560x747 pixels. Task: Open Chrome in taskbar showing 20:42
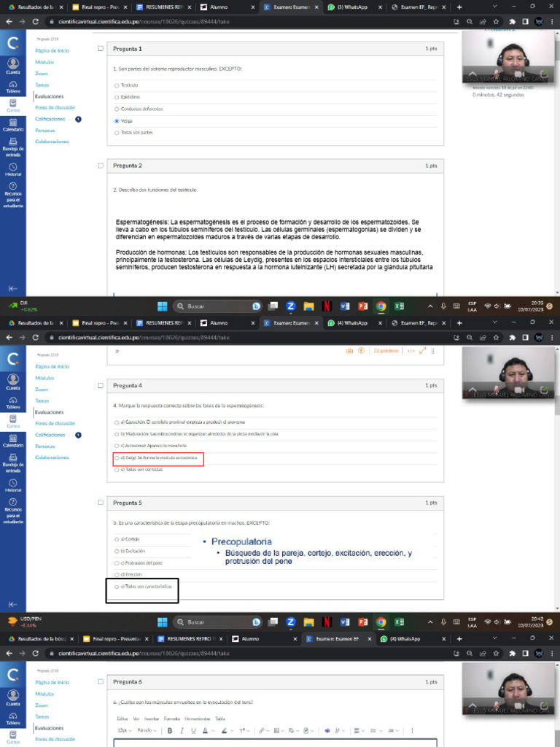tap(381, 622)
